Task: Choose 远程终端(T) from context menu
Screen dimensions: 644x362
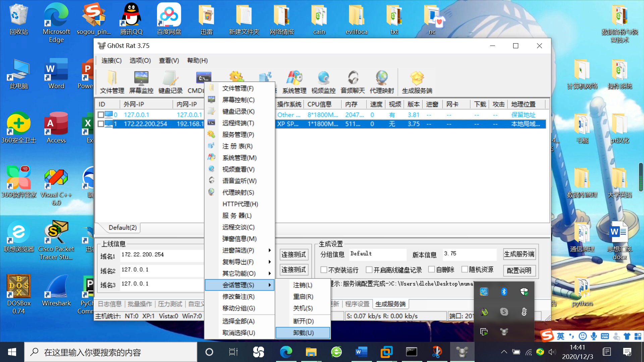Action: coord(238,123)
